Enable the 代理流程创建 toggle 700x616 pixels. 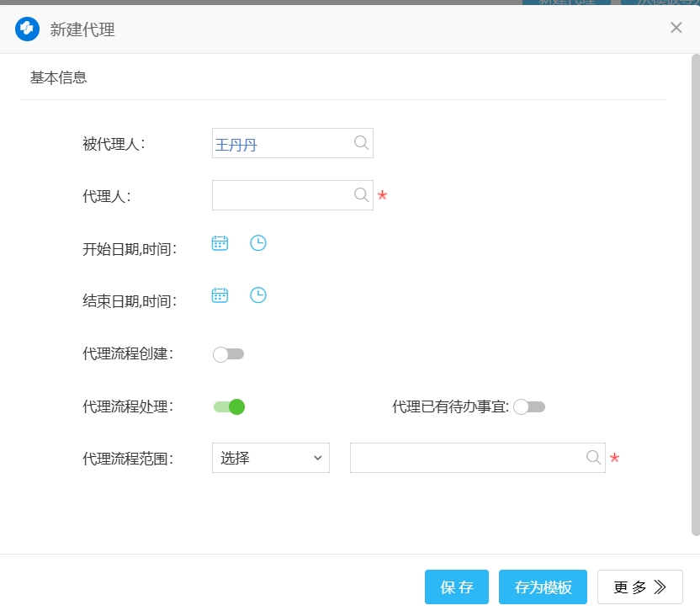[x=228, y=354]
